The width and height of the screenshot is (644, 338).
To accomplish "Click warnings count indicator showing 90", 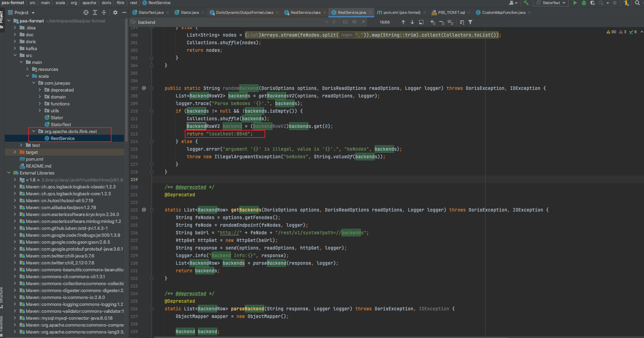I will (x=612, y=32).
